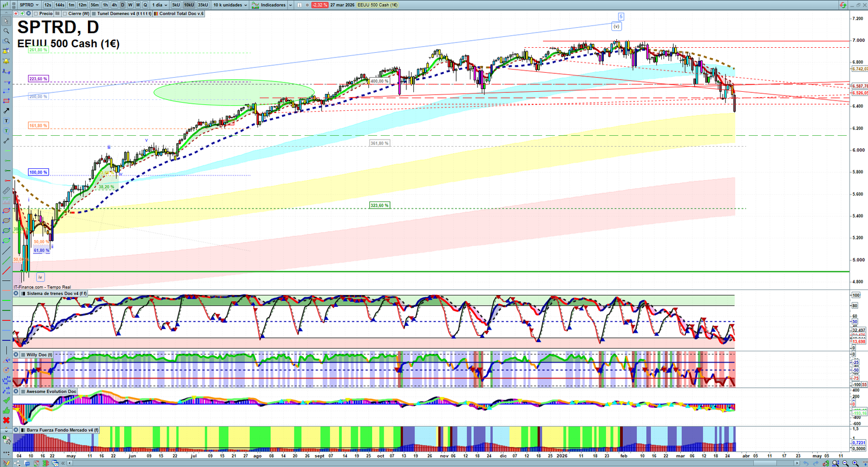
Task: Open the 10 k unidades dropdown
Action: [x=230, y=5]
